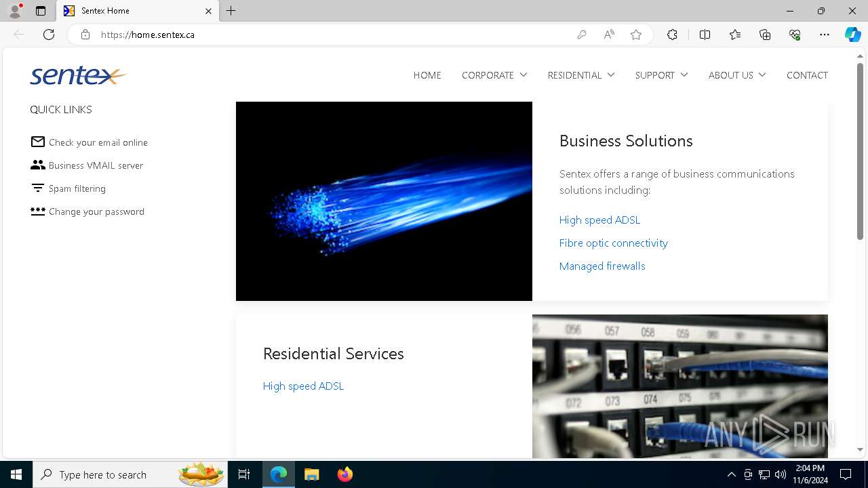The width and height of the screenshot is (868, 488).
Task: Open the CONTACT page
Action: (807, 75)
